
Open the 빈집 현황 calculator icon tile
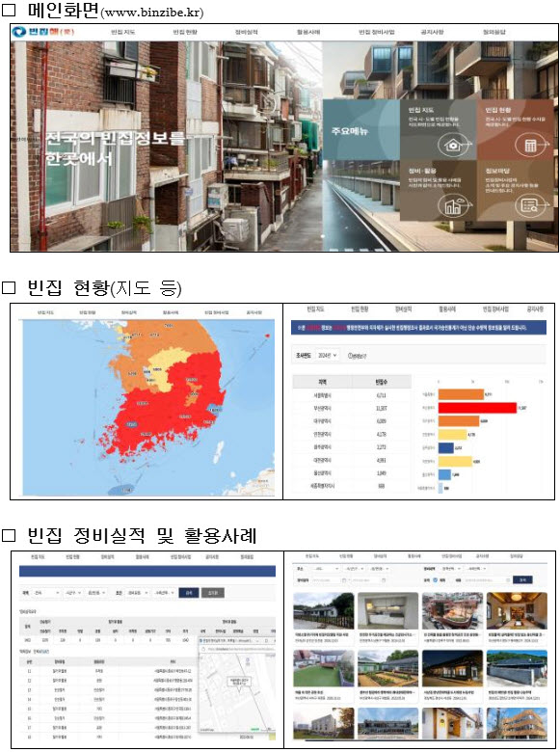coord(530,144)
